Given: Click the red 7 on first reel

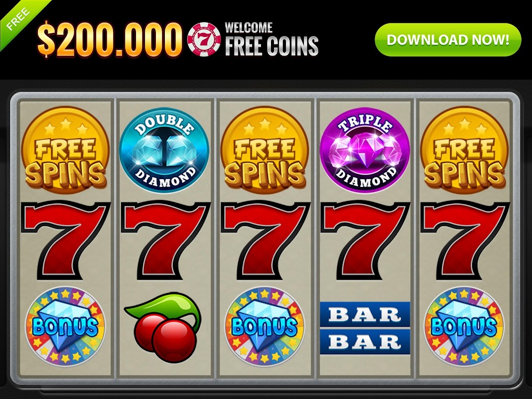Looking at the screenshot, I should [65, 240].
